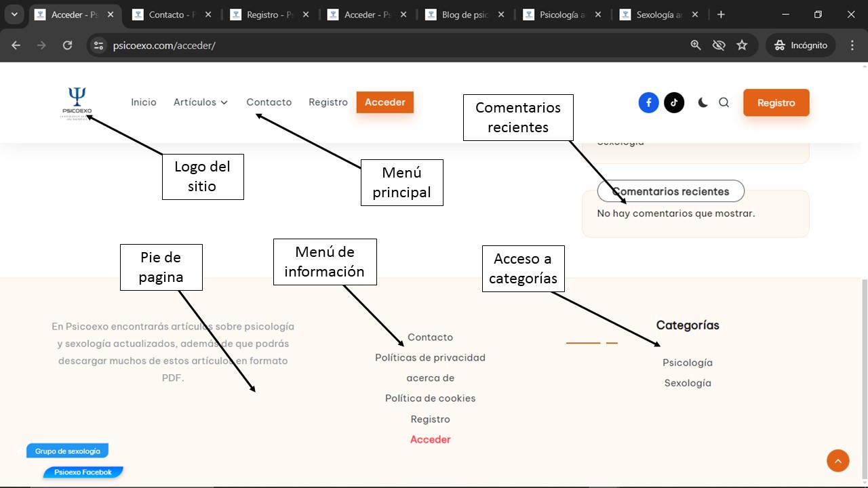The image size is (868, 488).
Task: Toggle dark mode moon icon
Action: tap(703, 103)
